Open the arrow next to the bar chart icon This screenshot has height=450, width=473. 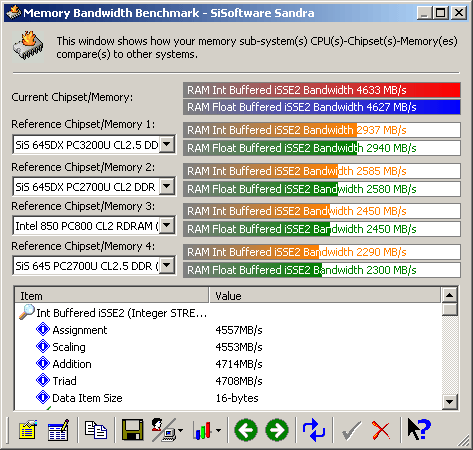click(x=218, y=430)
